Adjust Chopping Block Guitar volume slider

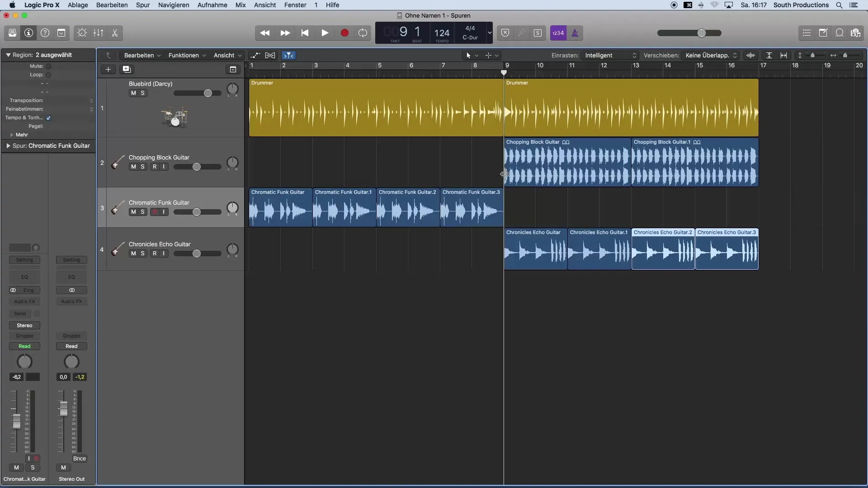198,167
